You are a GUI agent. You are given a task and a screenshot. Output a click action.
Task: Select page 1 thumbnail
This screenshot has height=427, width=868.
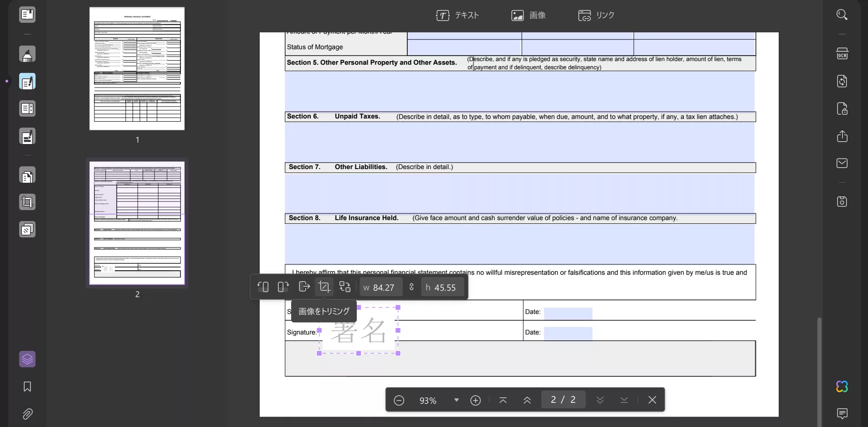137,68
